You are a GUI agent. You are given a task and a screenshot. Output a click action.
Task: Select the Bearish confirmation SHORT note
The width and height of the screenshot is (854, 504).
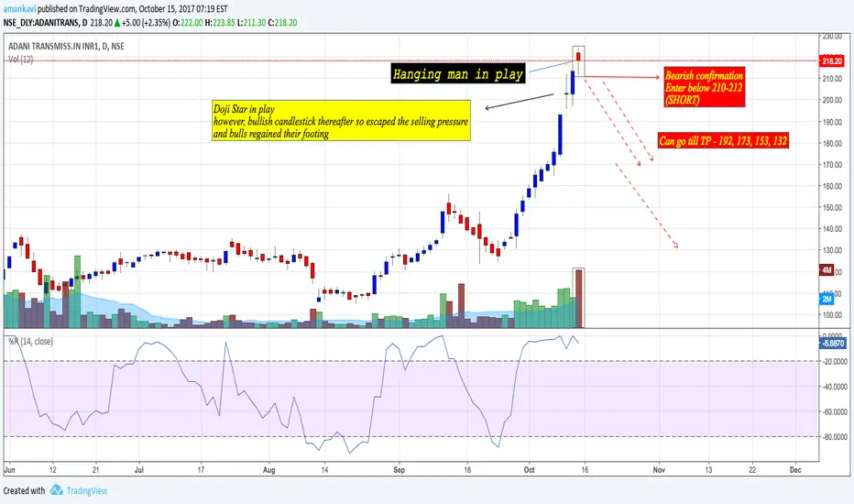(705, 87)
